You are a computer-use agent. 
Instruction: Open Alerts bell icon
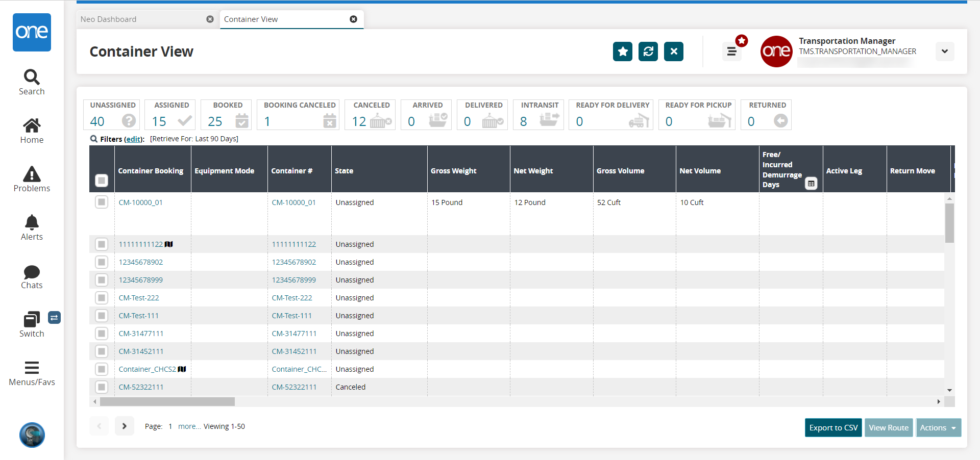(x=32, y=227)
